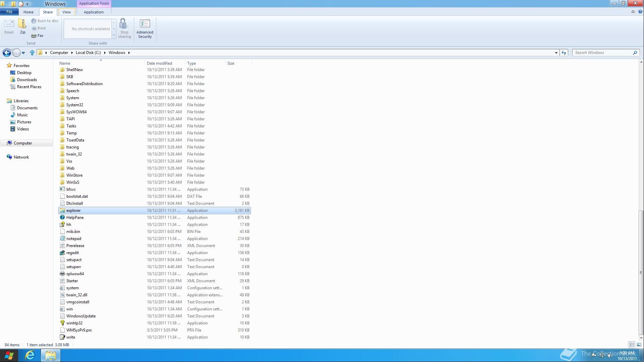Select the regedit application icon
Screen dimensions: 644x362
click(x=62, y=253)
